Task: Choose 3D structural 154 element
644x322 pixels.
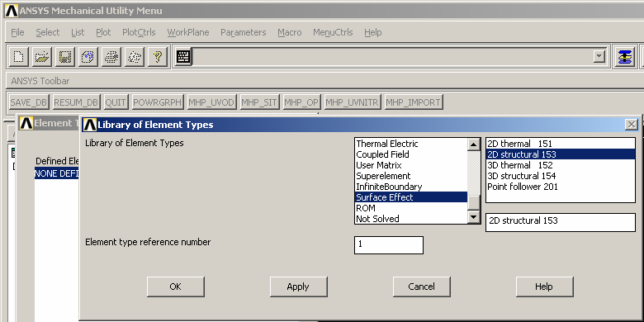Action: (561, 176)
